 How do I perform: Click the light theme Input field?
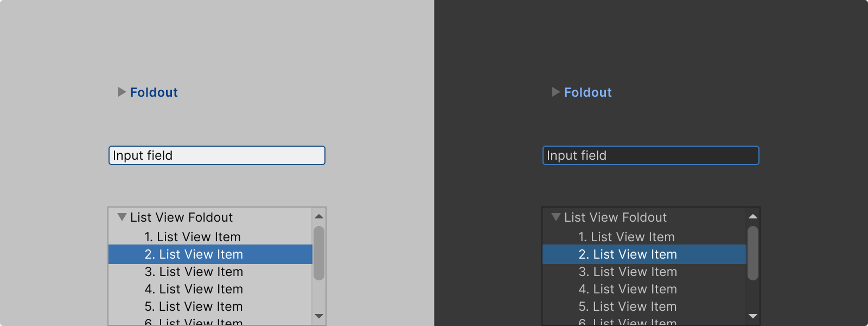(217, 155)
